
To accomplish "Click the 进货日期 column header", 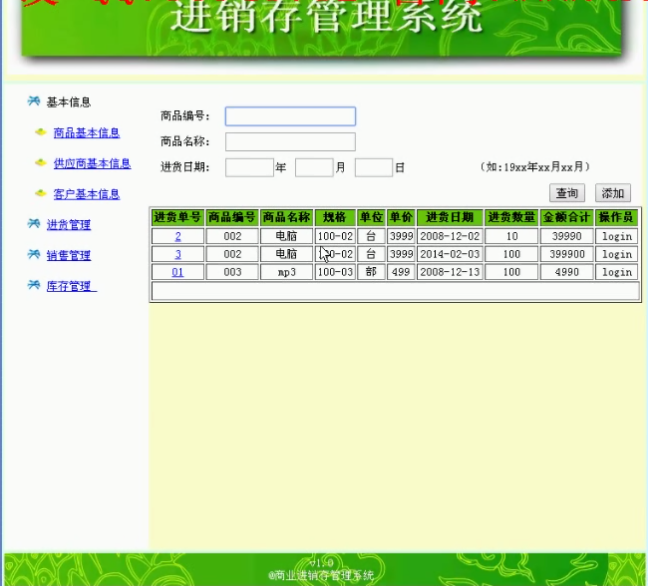I will (x=450, y=217).
